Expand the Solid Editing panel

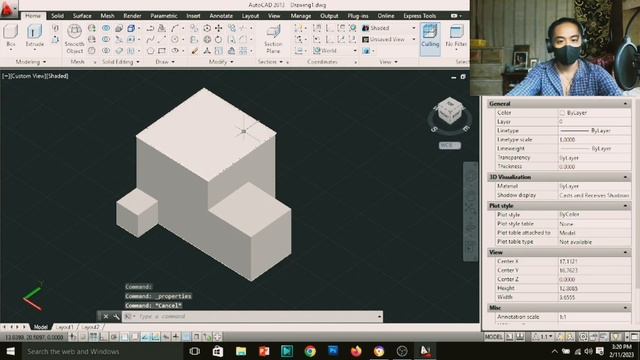(121, 62)
